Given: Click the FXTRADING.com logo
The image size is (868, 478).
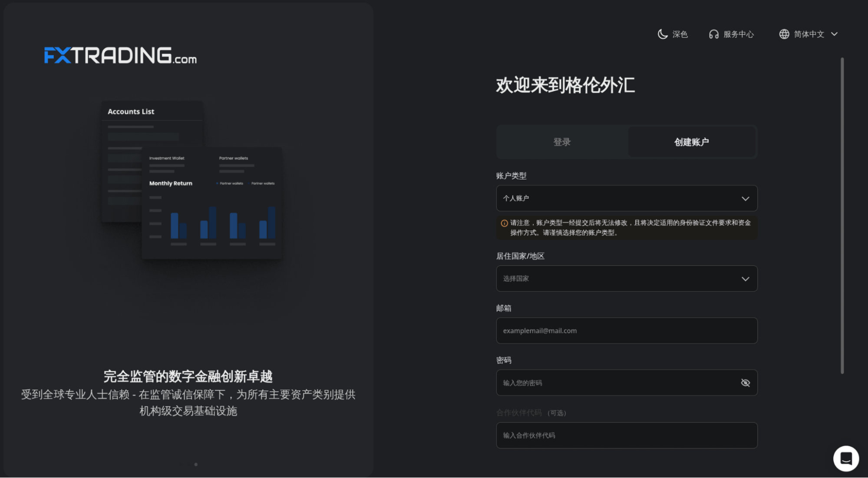Looking at the screenshot, I should coord(120,56).
